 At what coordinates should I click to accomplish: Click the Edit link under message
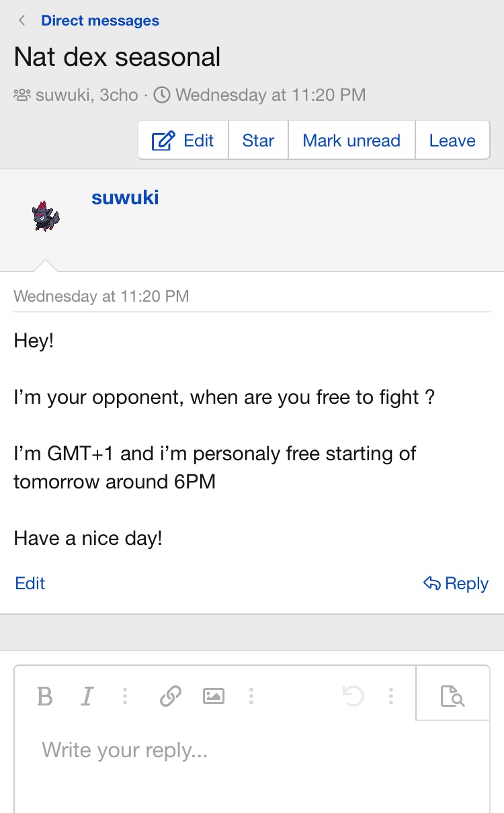point(30,583)
